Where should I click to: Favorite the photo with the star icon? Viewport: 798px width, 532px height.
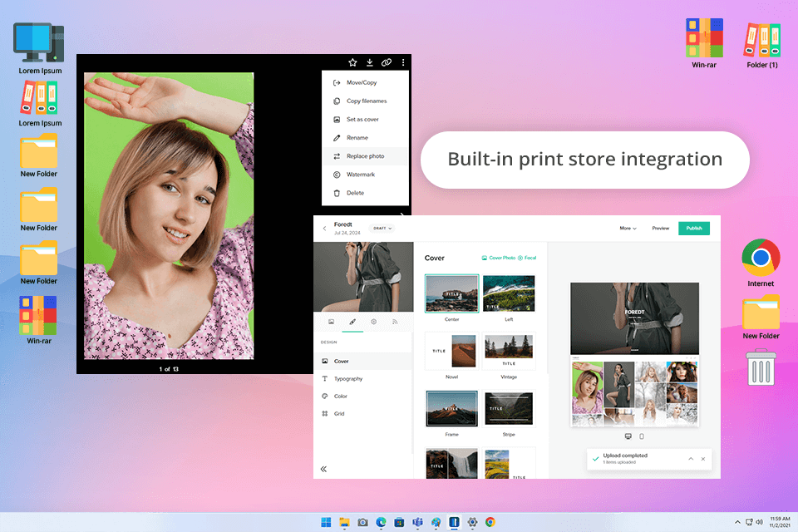[352, 62]
